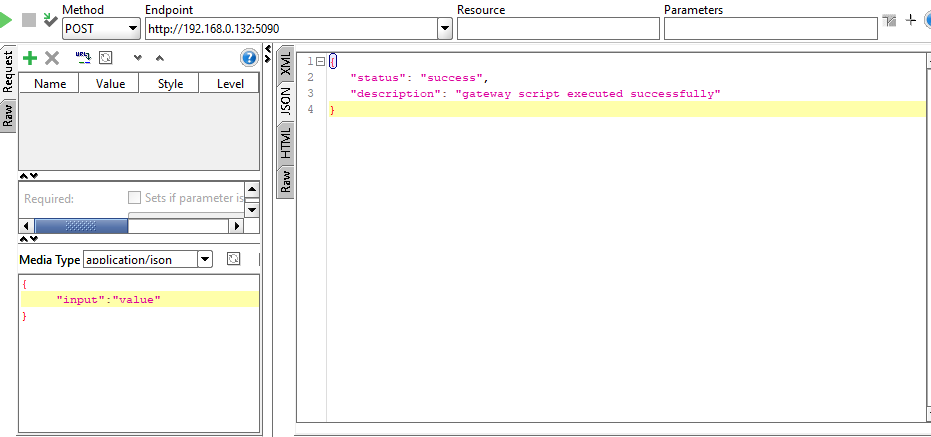The height and width of the screenshot is (437, 931).
Task: Click the extract parameters from URL icon
Action: (x=83, y=59)
